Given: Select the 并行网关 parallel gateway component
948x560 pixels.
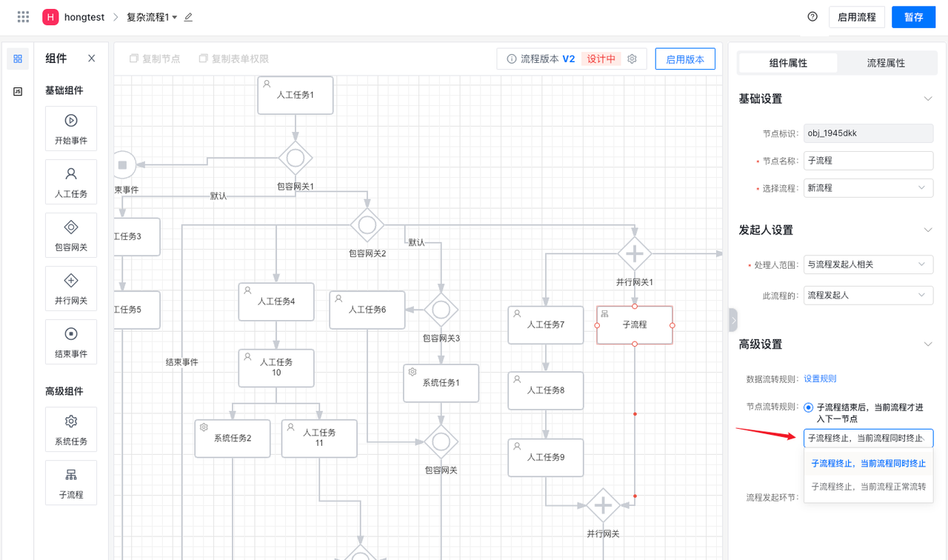Looking at the screenshot, I should point(71,288).
